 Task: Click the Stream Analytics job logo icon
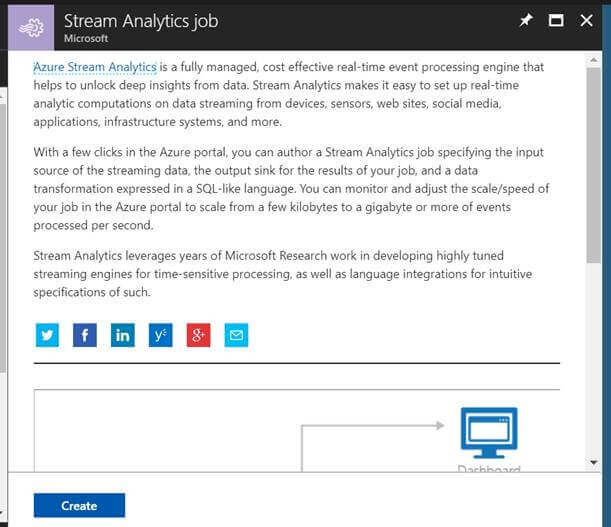pyautogui.click(x=31, y=27)
